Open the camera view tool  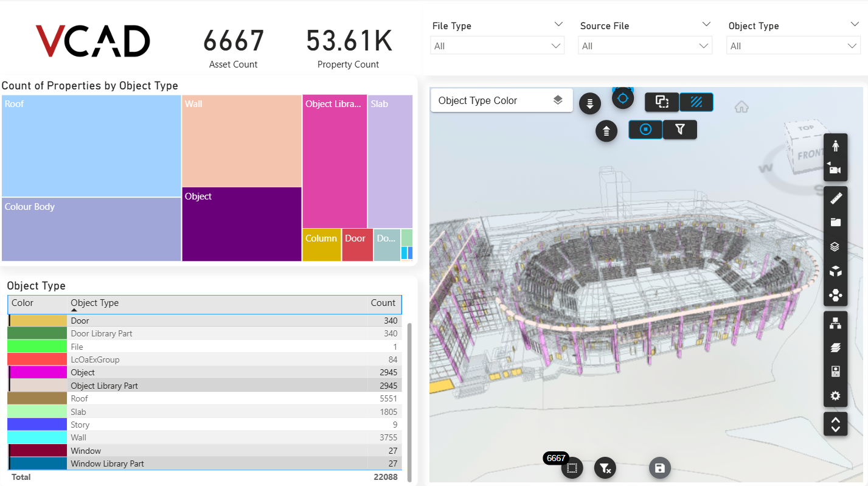coord(836,170)
